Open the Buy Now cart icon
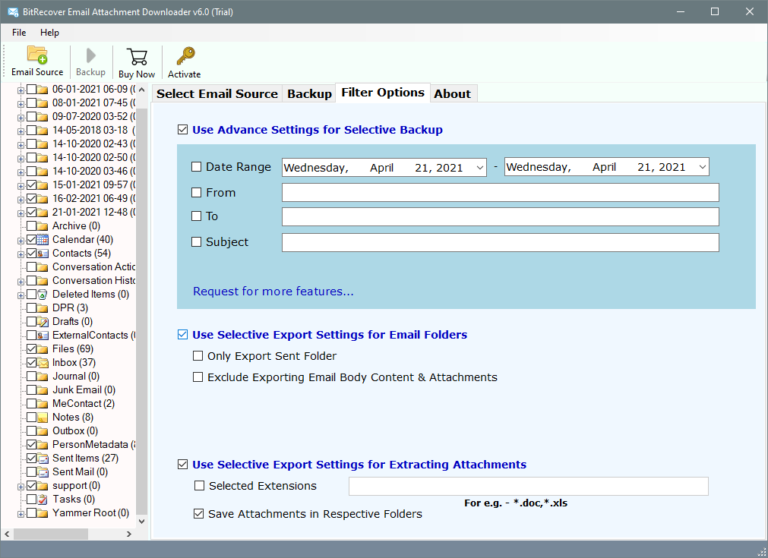 tap(137, 56)
